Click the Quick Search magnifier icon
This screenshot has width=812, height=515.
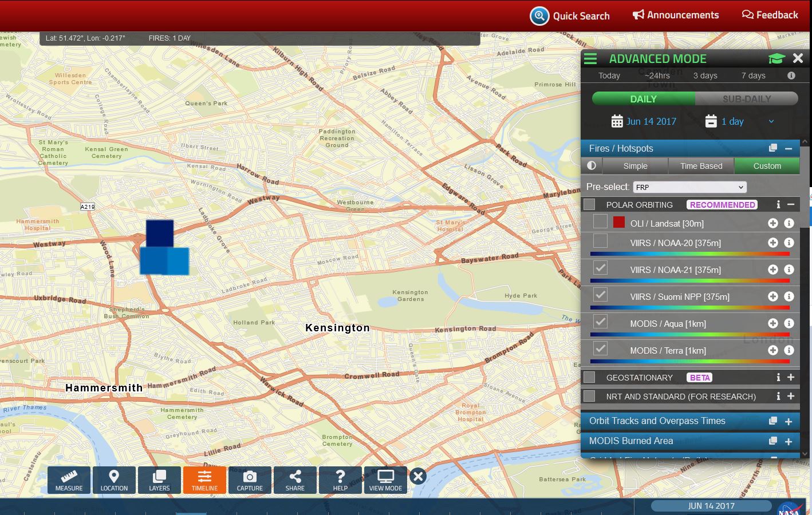539,16
